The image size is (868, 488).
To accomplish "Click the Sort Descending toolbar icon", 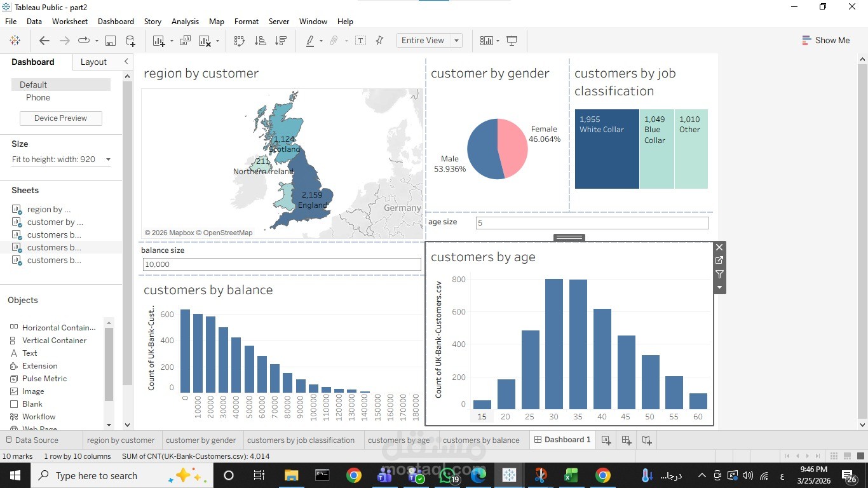I will coord(280,40).
